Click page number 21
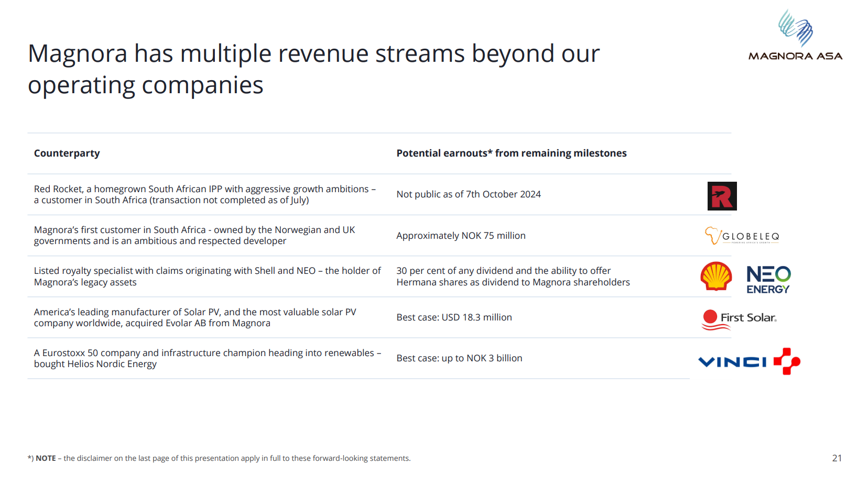The height and width of the screenshot is (487, 868). pyautogui.click(x=837, y=458)
